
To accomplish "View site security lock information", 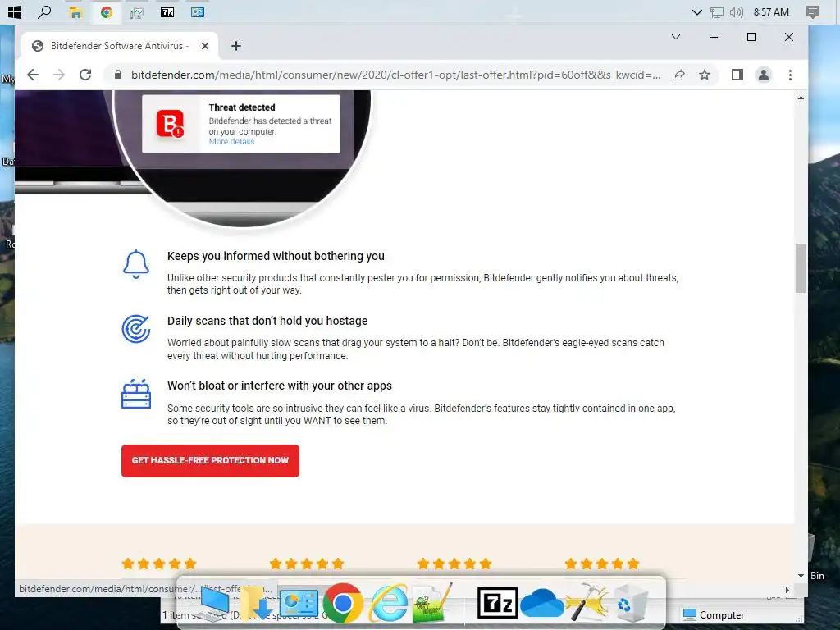I will pos(118,75).
